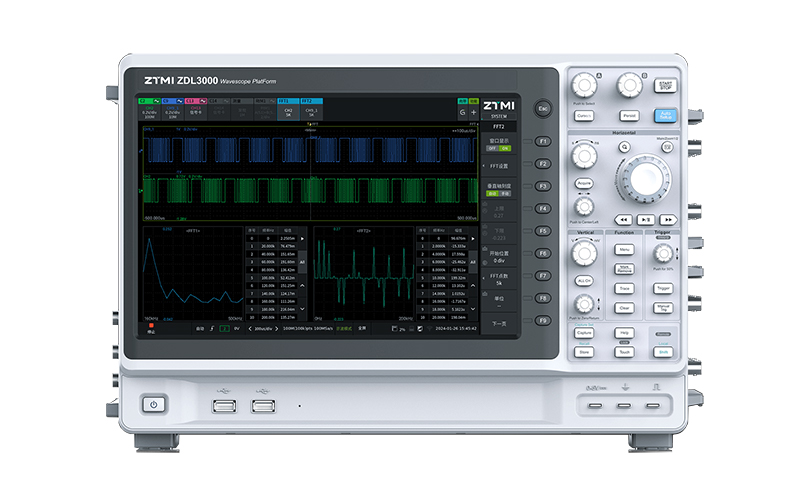Open the FFT点数 5k menu item
This screenshot has height=490, width=800.
498,279
